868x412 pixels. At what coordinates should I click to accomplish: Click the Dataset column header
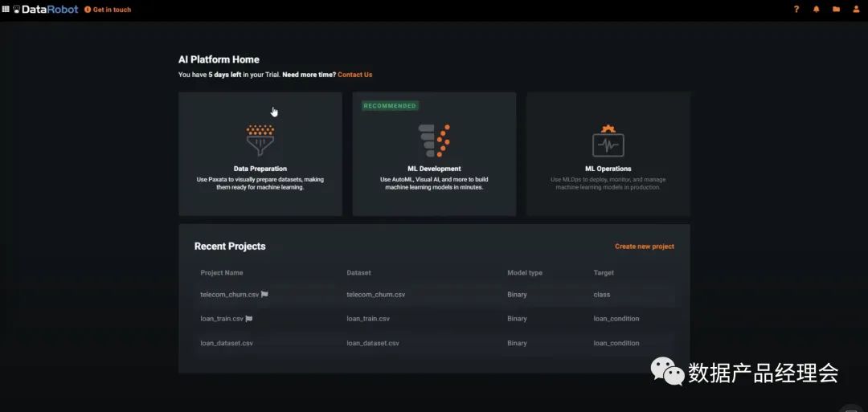click(358, 272)
